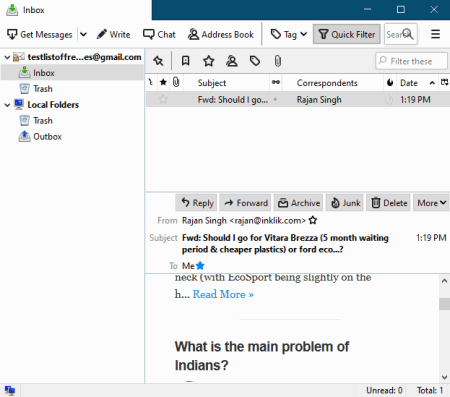450x397 pixels.
Task: Open the application hamburger menu
Action: (435, 34)
